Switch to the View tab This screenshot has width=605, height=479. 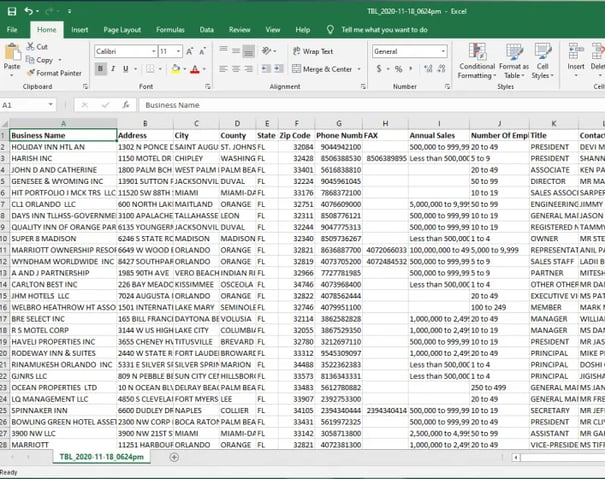click(x=272, y=30)
